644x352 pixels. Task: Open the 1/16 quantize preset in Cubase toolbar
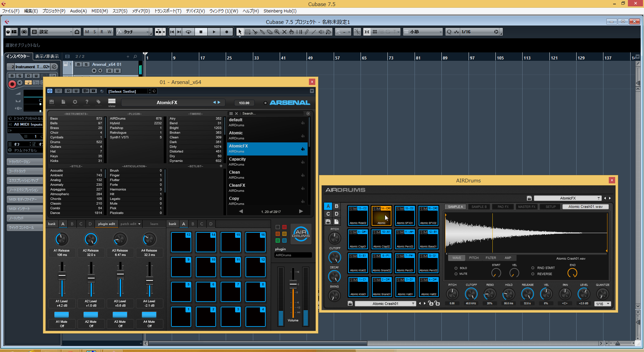pyautogui.click(x=479, y=32)
